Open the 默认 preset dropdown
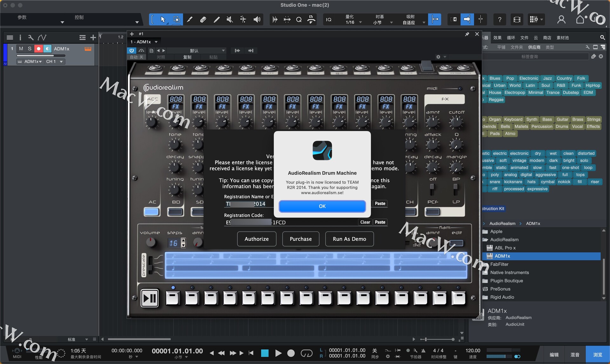 pyautogui.click(x=196, y=51)
